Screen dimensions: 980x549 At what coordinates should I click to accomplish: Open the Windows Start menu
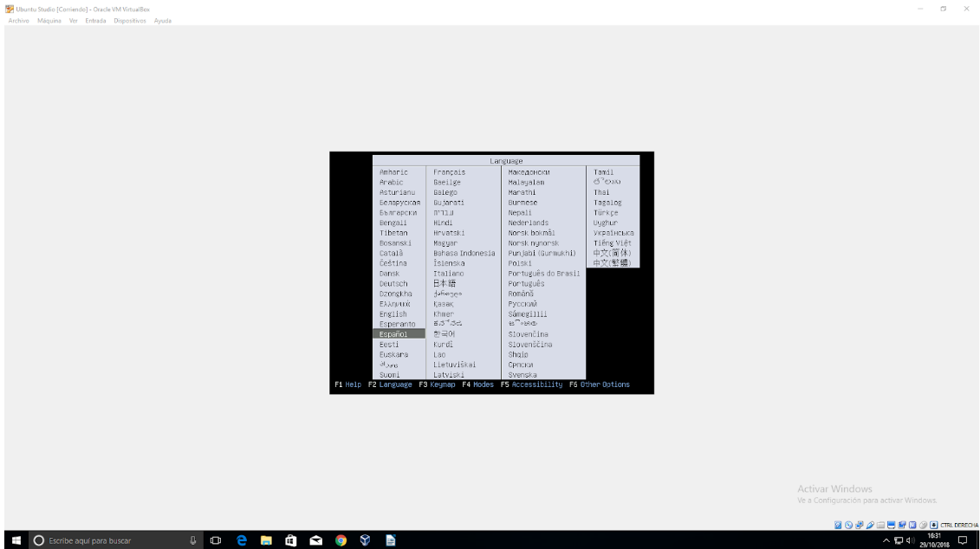16,540
